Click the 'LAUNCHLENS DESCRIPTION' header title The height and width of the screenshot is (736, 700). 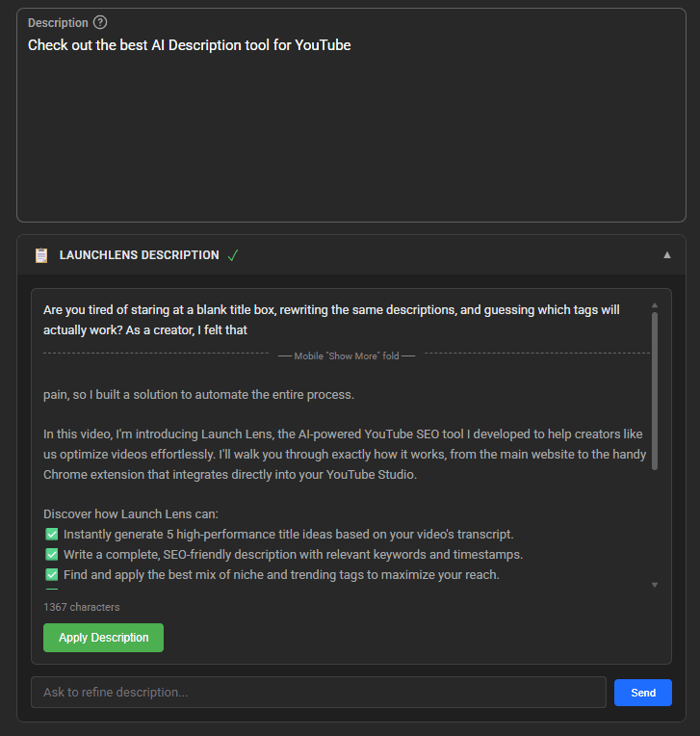pos(140,255)
